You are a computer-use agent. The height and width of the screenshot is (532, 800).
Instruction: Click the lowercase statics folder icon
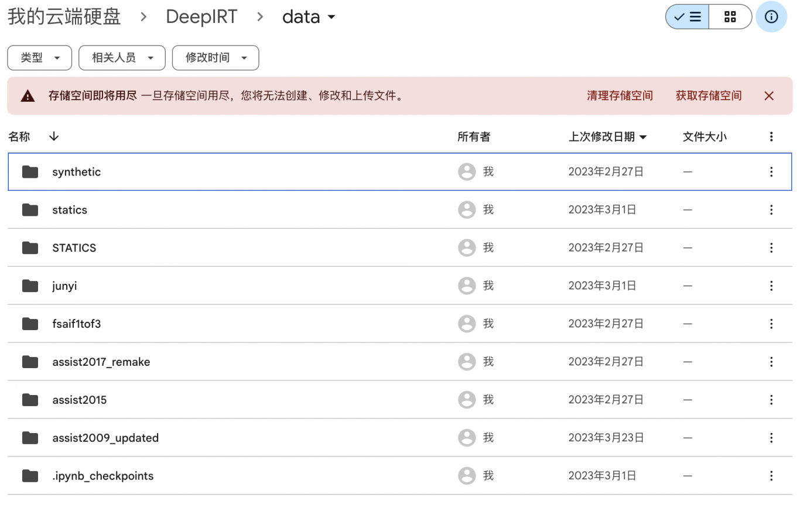point(30,210)
